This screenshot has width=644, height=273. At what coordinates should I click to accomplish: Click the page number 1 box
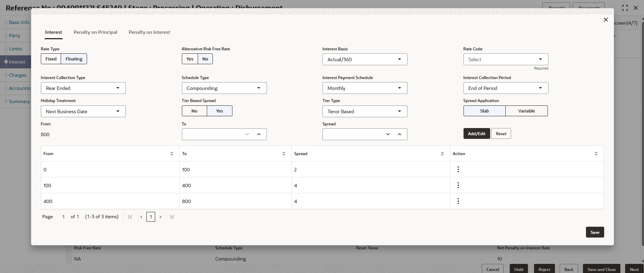(x=151, y=217)
